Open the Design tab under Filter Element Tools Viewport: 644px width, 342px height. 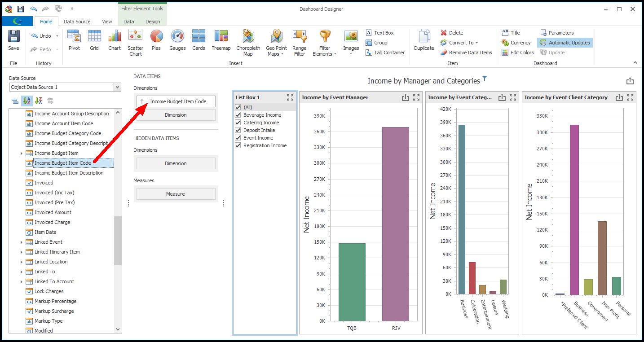153,22
